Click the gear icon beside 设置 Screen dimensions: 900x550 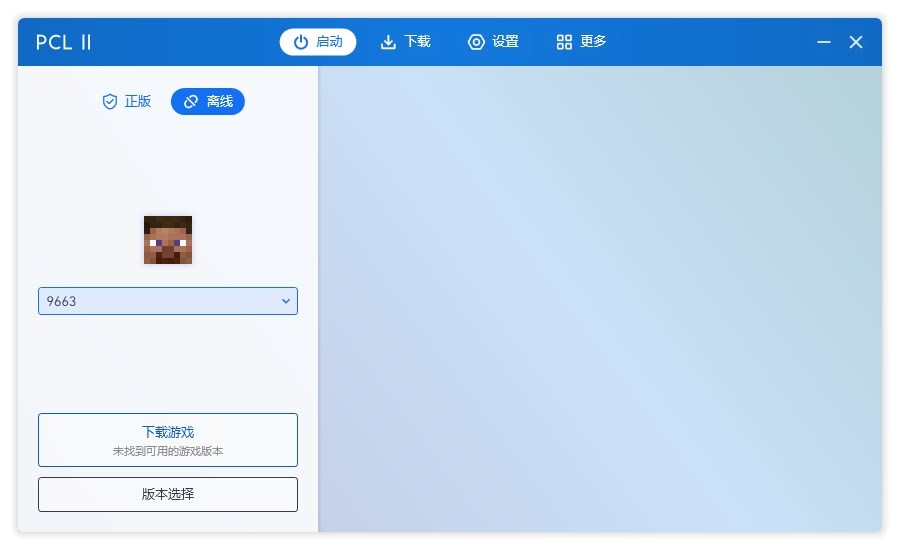tap(476, 42)
